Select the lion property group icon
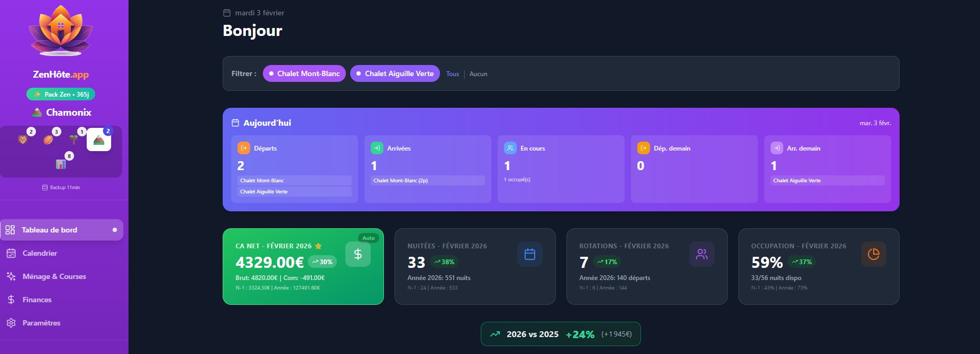The width and height of the screenshot is (980, 354). [23, 139]
